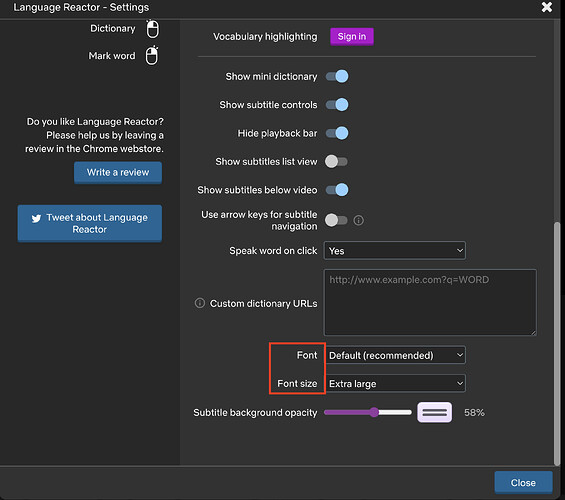Close settings with the X icon

click(547, 7)
